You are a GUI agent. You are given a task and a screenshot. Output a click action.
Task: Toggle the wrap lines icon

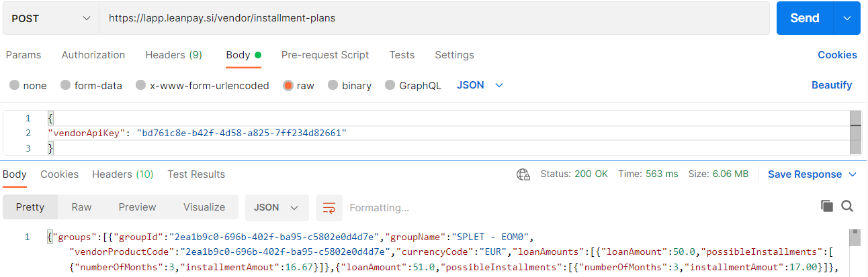click(x=329, y=207)
